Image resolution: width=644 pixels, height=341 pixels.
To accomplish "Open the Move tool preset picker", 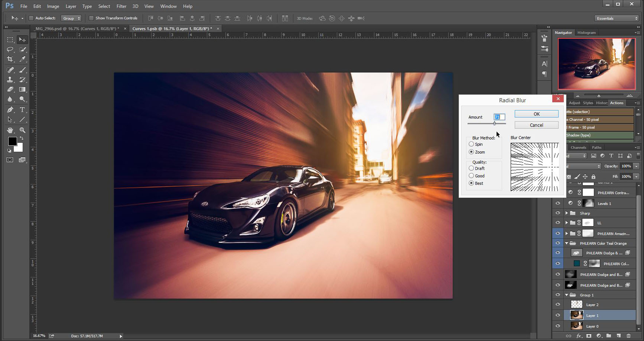I will 22,18.
